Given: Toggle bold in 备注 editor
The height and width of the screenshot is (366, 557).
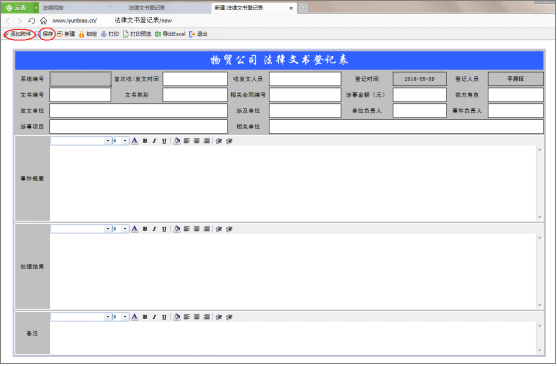Looking at the screenshot, I should pyautogui.click(x=145, y=317).
